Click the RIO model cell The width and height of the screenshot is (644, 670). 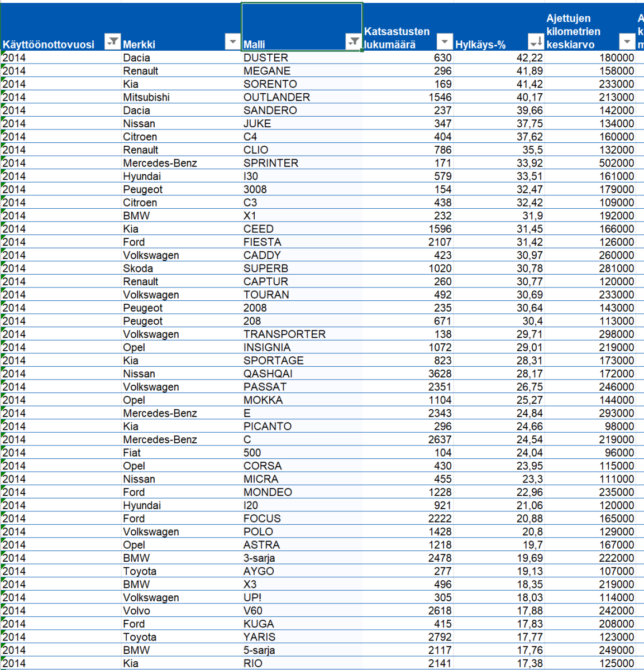pyautogui.click(x=302, y=663)
